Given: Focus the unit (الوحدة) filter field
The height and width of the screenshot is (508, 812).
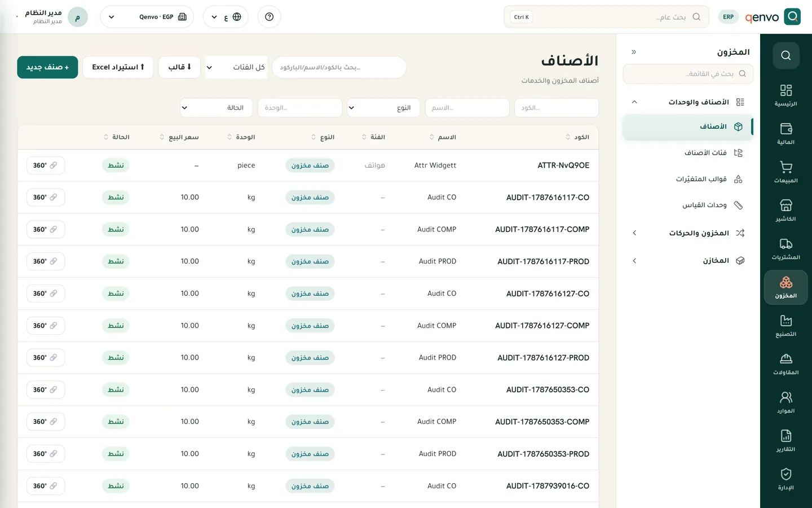Looking at the screenshot, I should coord(300,108).
